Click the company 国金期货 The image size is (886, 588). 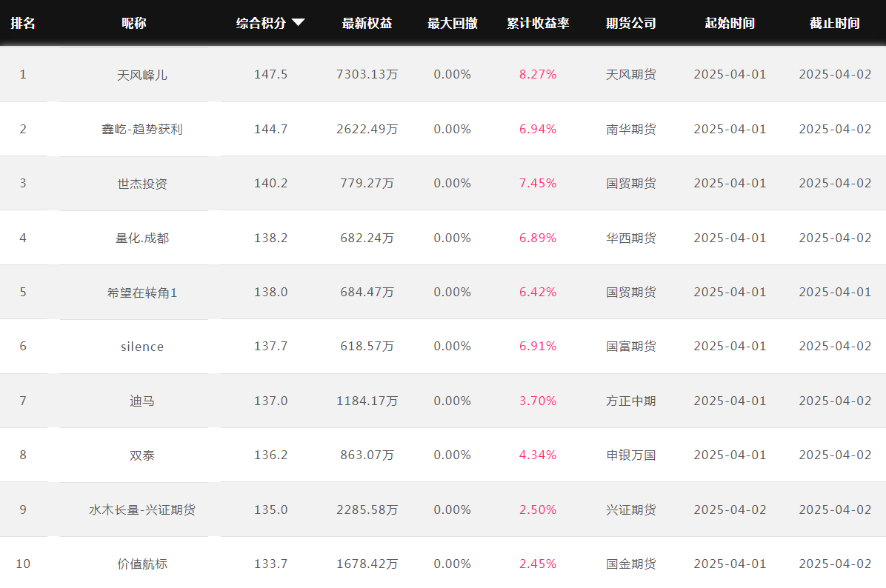[631, 564]
